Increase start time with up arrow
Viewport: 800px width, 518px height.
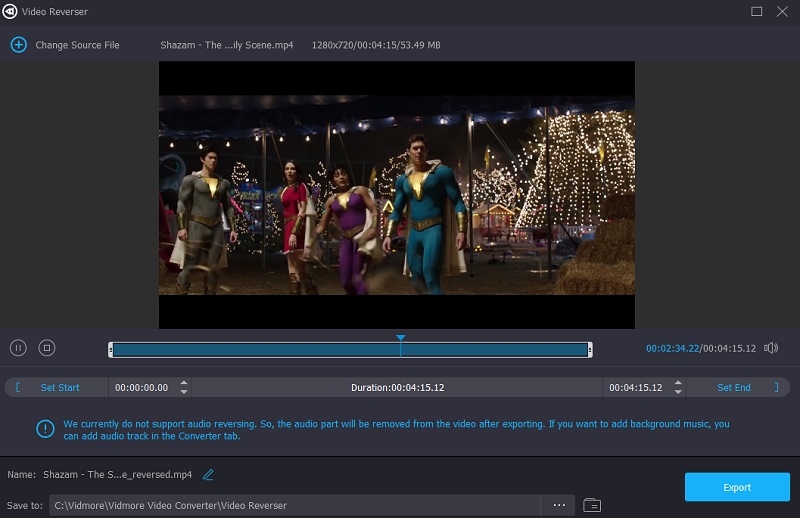click(x=183, y=383)
